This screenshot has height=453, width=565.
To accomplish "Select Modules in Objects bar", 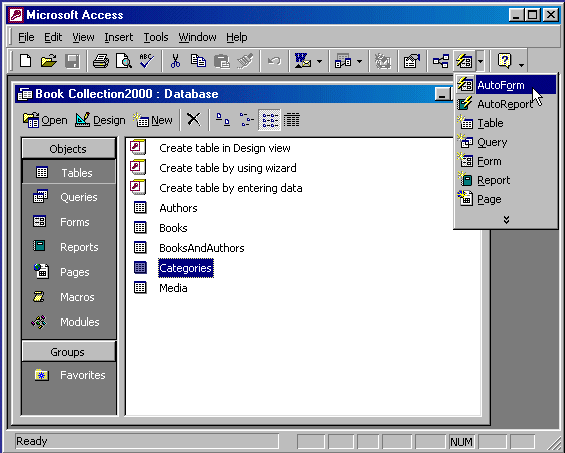I will [x=69, y=322].
